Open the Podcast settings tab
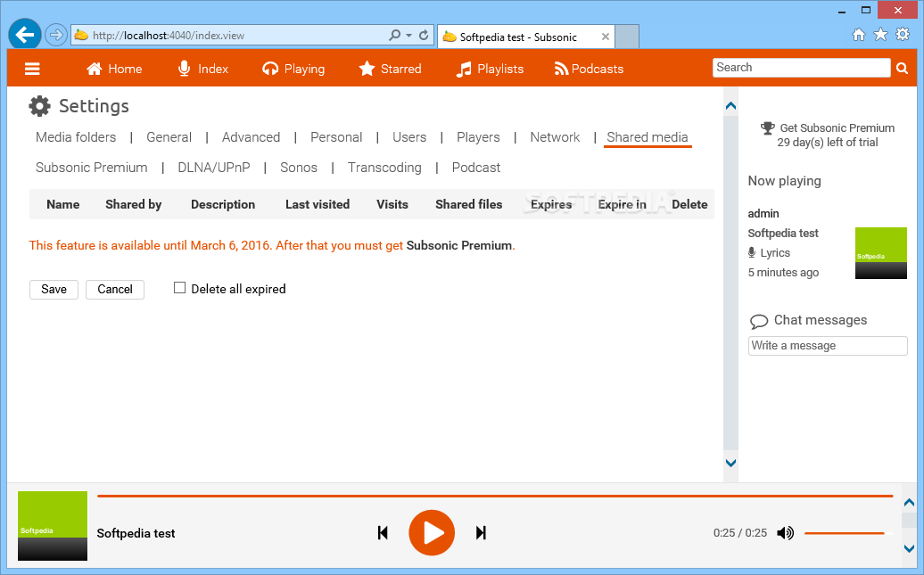The image size is (924, 575). point(476,168)
